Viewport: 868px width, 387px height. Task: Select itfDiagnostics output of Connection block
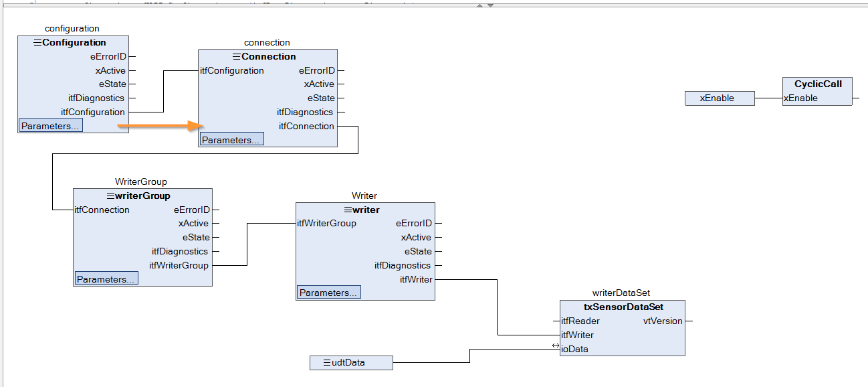[x=305, y=112]
